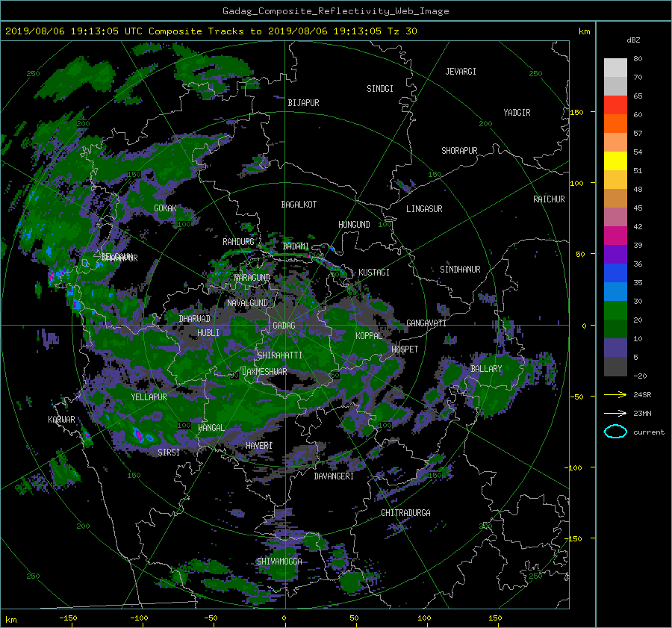The height and width of the screenshot is (628, 672).
Task: Click the DHARWAD city label
Action: pos(195,319)
